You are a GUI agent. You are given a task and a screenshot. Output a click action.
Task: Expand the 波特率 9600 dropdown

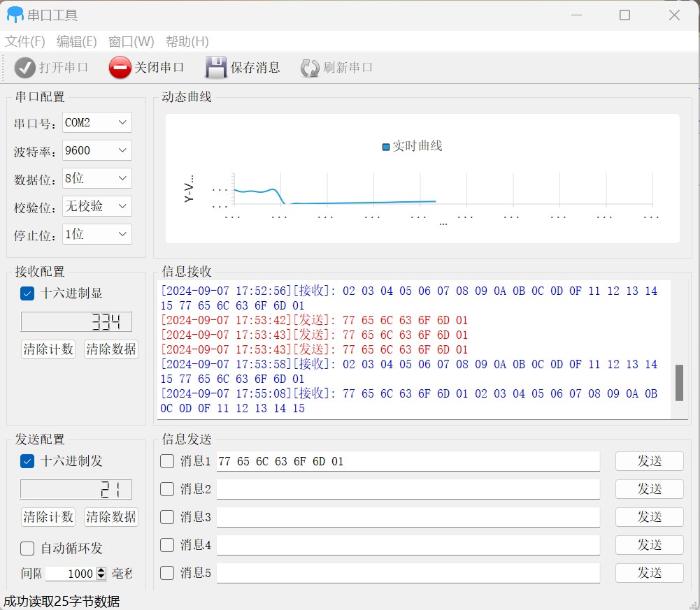point(97,150)
